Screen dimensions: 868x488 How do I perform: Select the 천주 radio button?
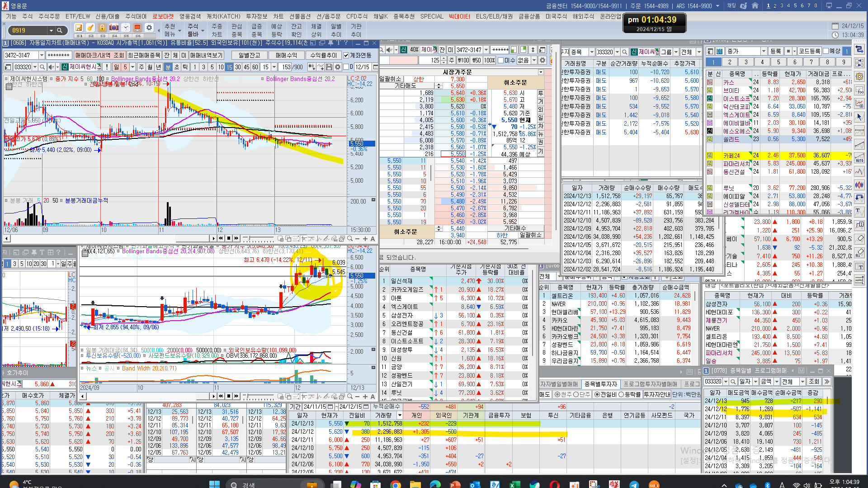click(557, 394)
